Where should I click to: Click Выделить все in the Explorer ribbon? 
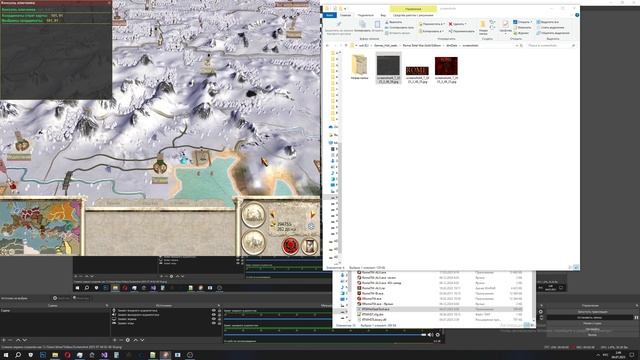click(548, 22)
